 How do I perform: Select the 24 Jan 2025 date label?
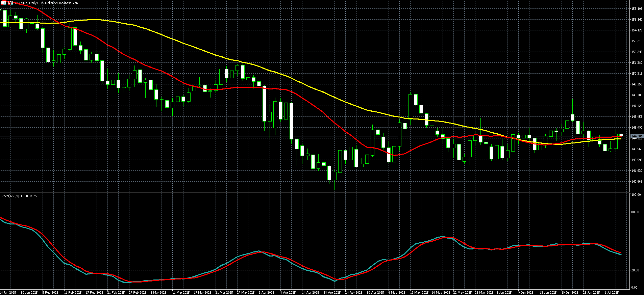(8, 293)
